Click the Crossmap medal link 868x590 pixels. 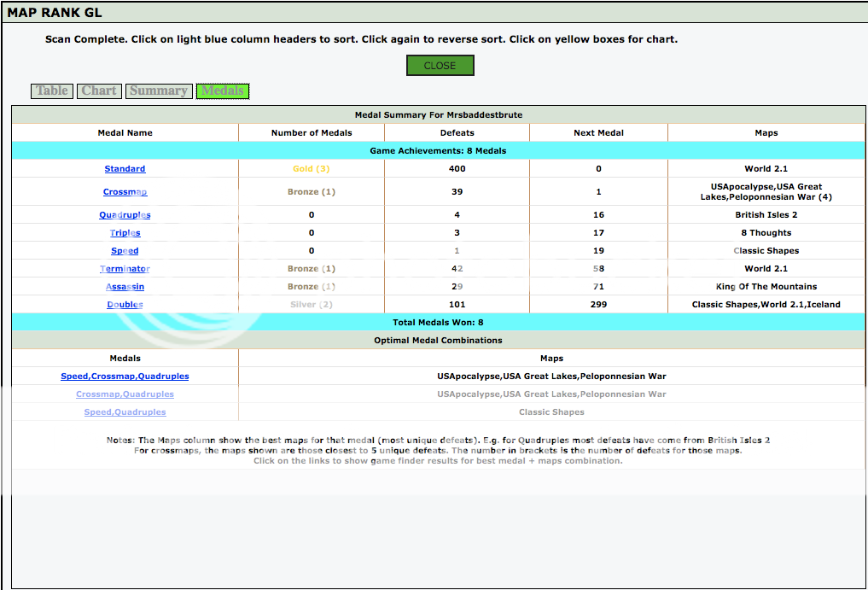coord(125,192)
